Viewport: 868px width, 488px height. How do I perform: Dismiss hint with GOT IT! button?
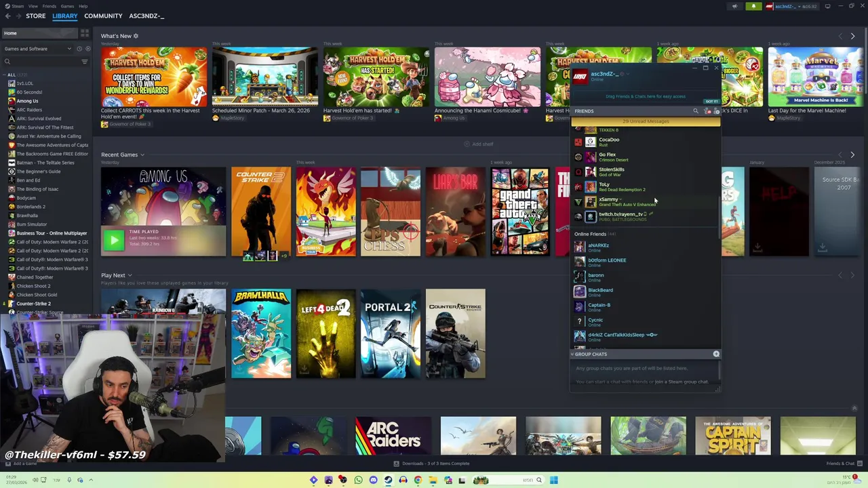point(711,102)
